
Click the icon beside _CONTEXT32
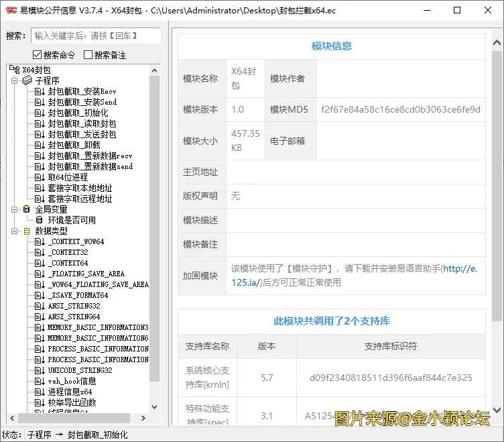coord(40,253)
